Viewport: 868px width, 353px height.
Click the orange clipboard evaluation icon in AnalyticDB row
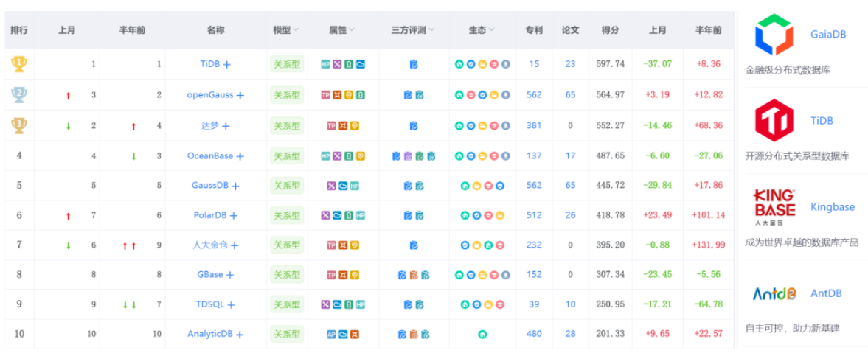click(414, 334)
